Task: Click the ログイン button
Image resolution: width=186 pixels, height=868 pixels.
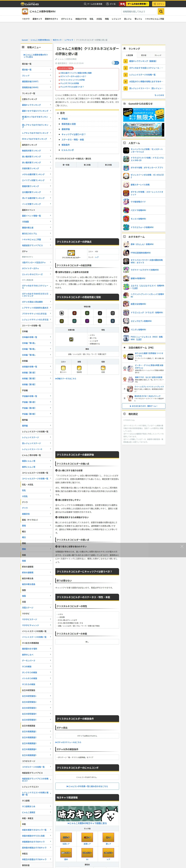Action: (158, 4)
